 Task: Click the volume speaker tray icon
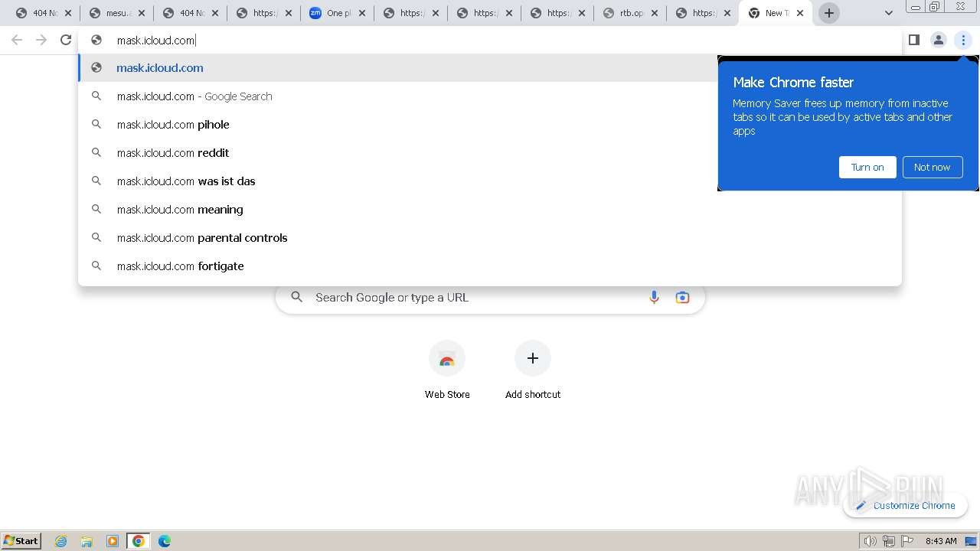(x=870, y=541)
